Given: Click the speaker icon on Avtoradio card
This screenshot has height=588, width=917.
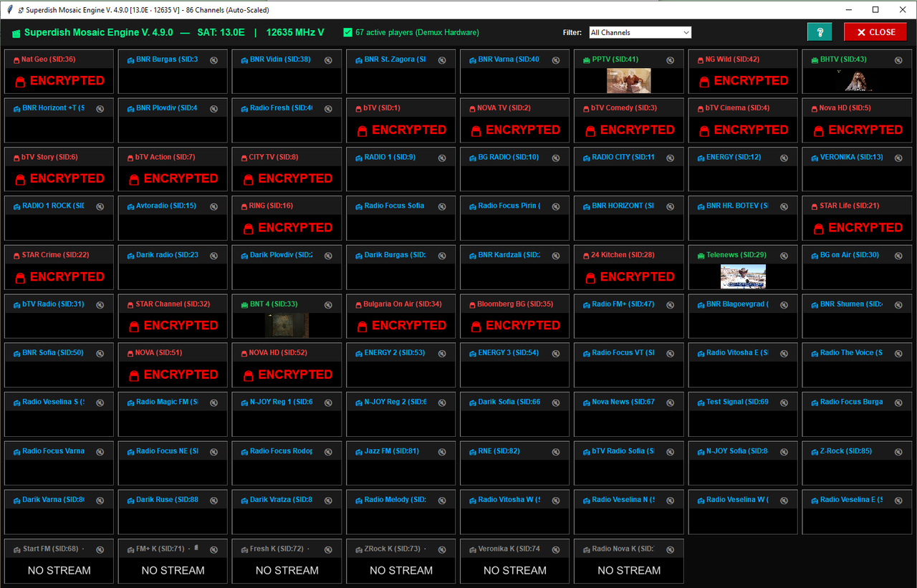Looking at the screenshot, I should click(213, 207).
